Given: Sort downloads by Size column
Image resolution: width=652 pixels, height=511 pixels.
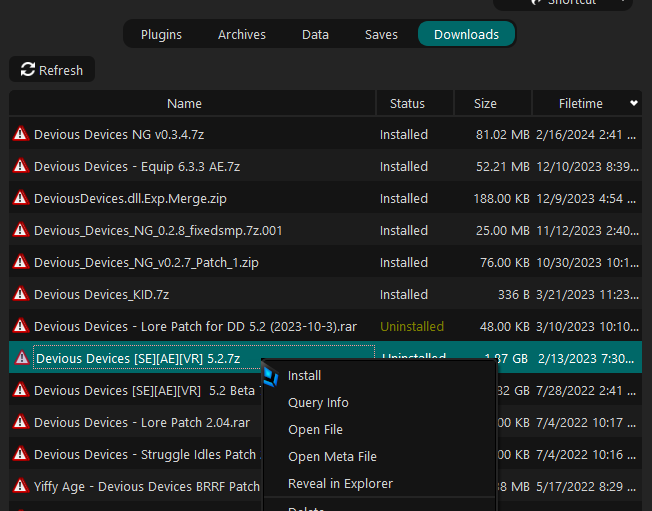Looking at the screenshot, I should (x=485, y=103).
